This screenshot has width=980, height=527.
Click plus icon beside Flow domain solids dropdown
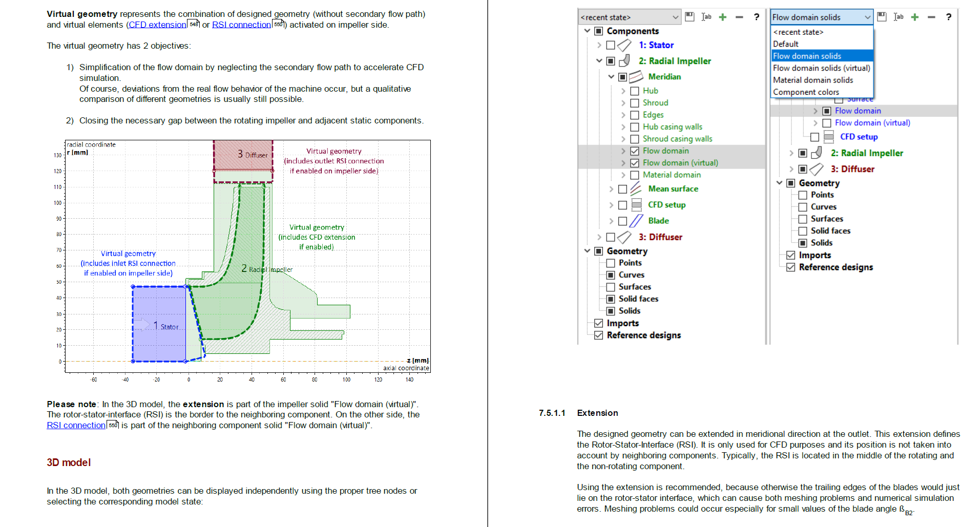914,17
